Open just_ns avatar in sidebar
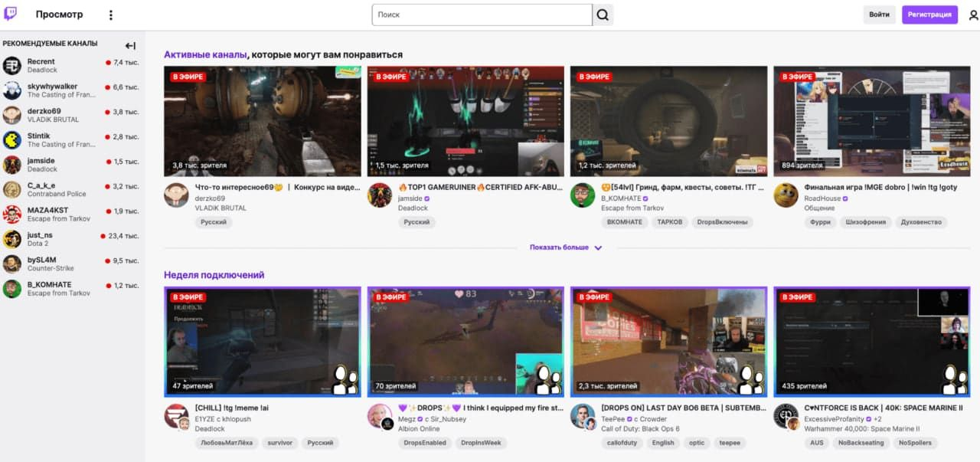Viewport: 980px width, 462px height. 12,239
